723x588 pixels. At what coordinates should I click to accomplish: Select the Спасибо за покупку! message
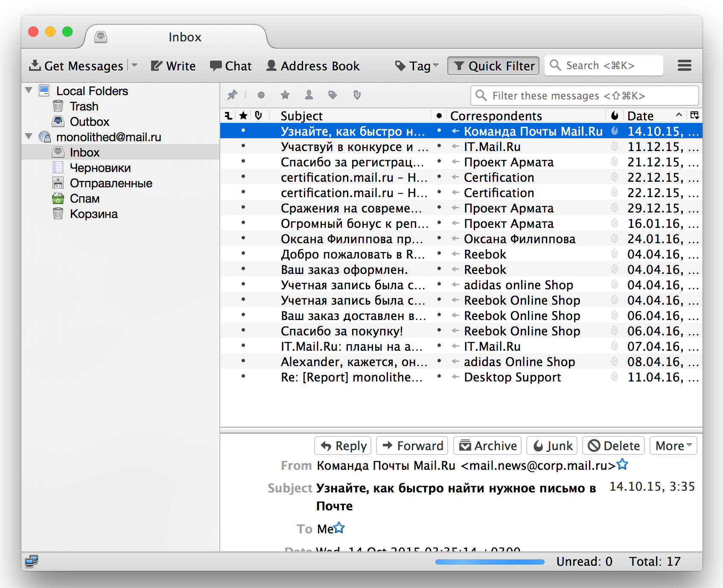(x=461, y=331)
